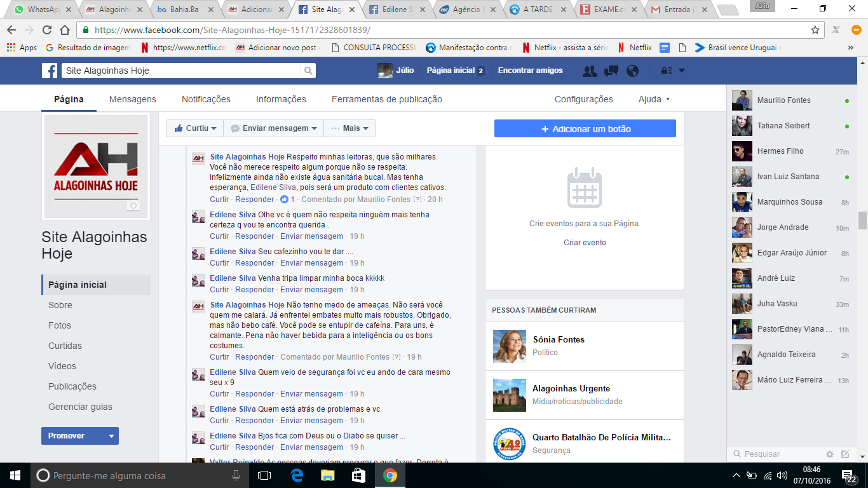The width and height of the screenshot is (868, 488).
Task: Click the calendar events icon
Action: coord(584,187)
